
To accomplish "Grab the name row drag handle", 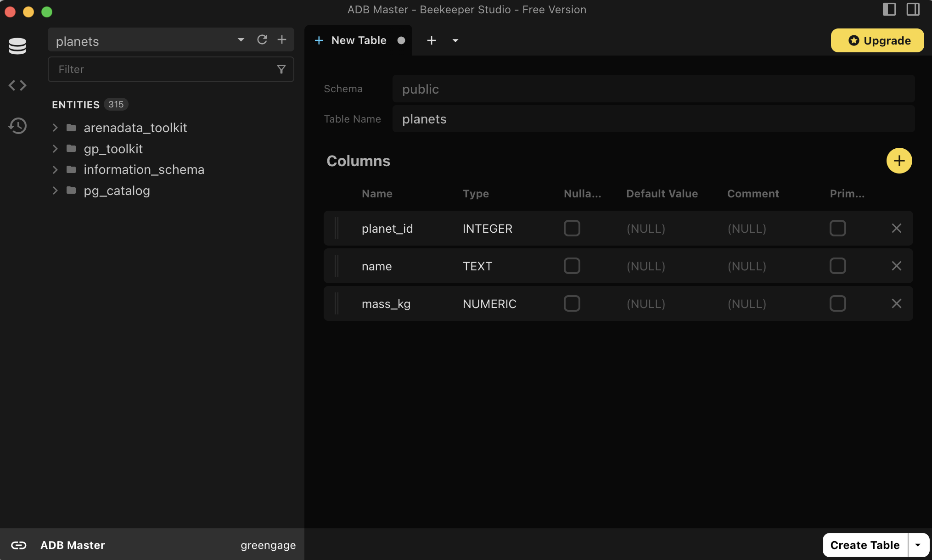I will click(337, 266).
